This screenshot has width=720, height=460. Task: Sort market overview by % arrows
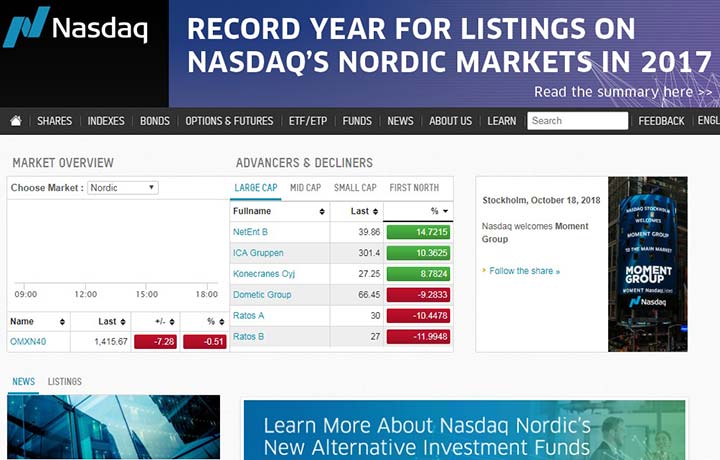[222, 322]
